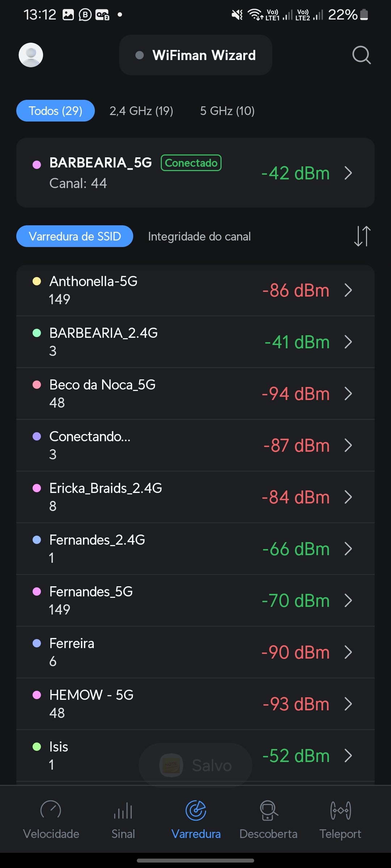This screenshot has width=391, height=868.
Task: Tap the WiFiman Wizard button
Action: click(195, 55)
